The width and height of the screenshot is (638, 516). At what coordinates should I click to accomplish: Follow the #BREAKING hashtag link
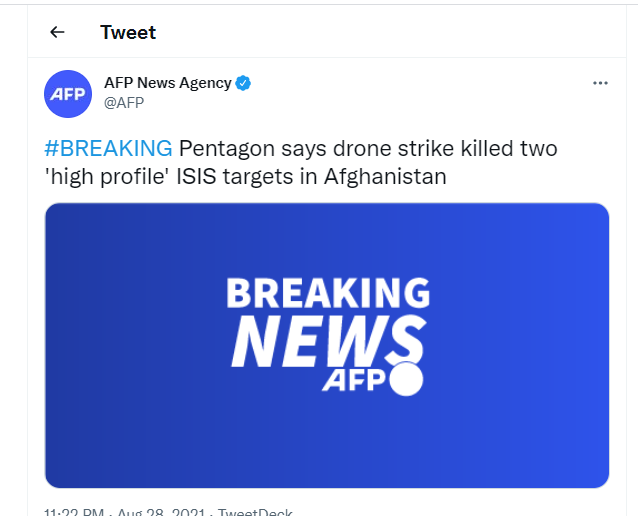click(108, 148)
